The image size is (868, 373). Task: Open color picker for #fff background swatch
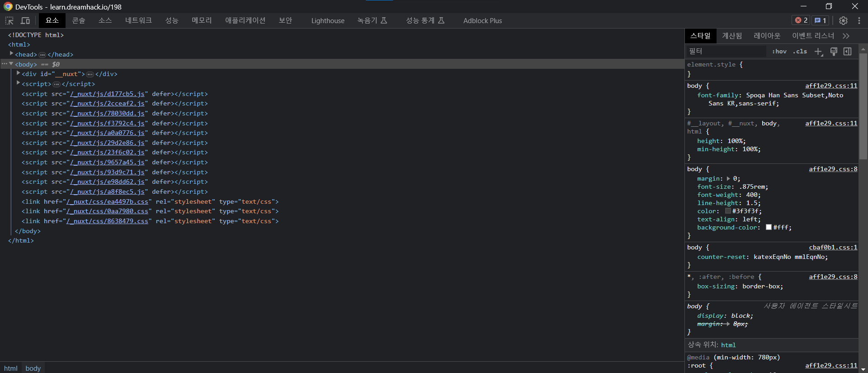tap(769, 227)
